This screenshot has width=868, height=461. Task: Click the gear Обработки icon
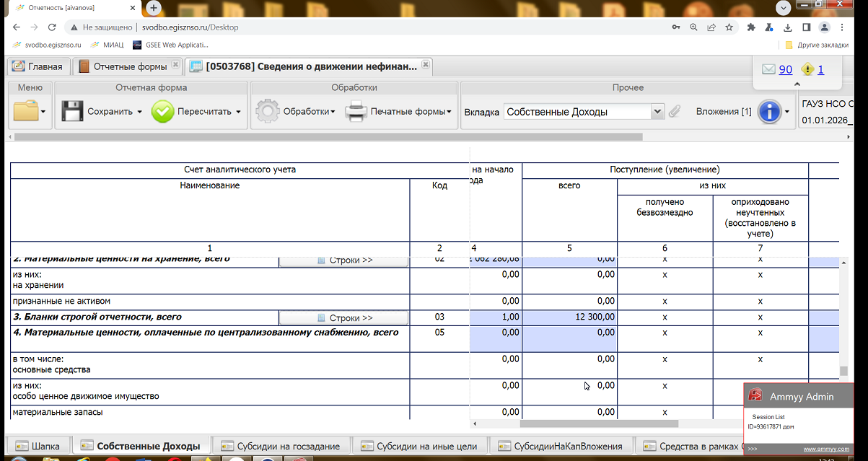point(268,111)
